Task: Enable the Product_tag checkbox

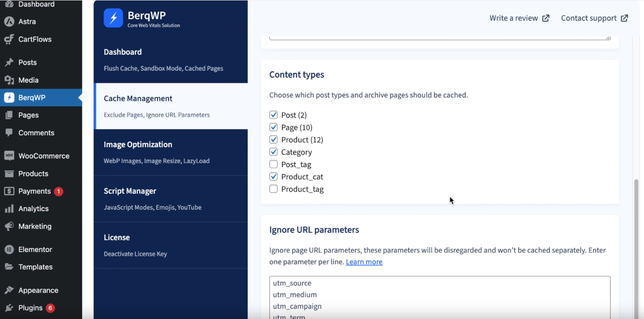Action: pos(274,189)
